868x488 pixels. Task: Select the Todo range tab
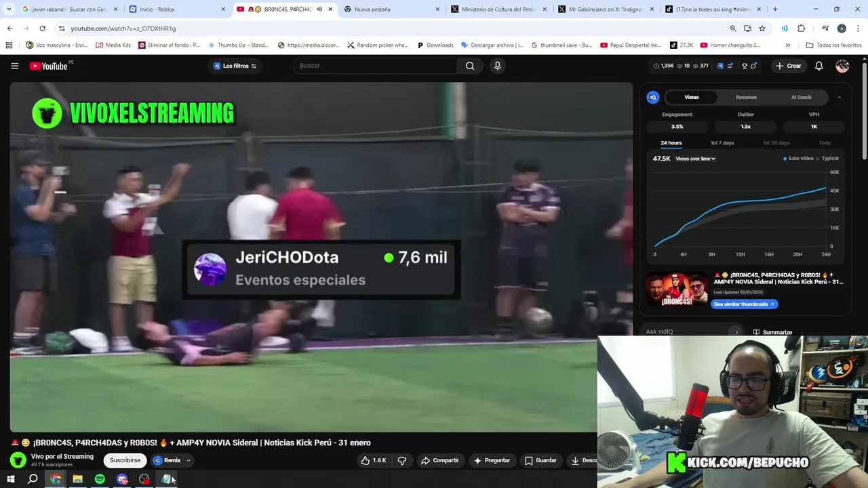pyautogui.click(x=825, y=143)
